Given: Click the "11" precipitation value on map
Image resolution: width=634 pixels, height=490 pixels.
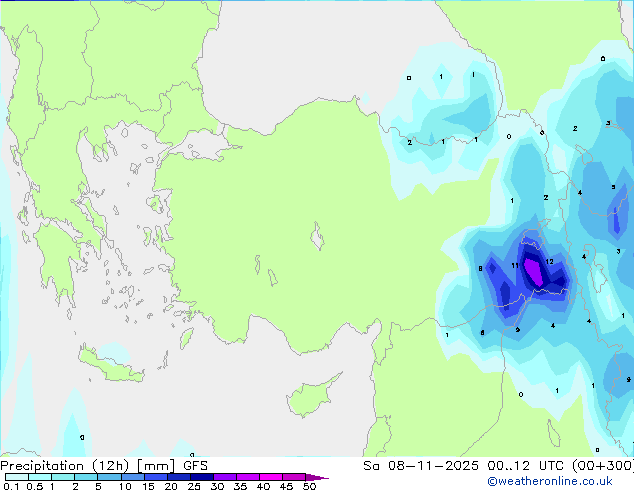Looking at the screenshot, I should tap(515, 266).
